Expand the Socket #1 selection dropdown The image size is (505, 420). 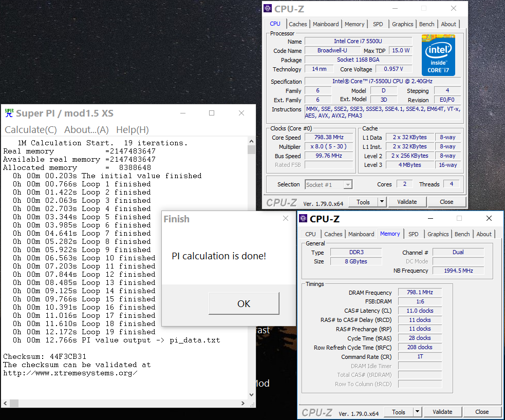point(348,185)
